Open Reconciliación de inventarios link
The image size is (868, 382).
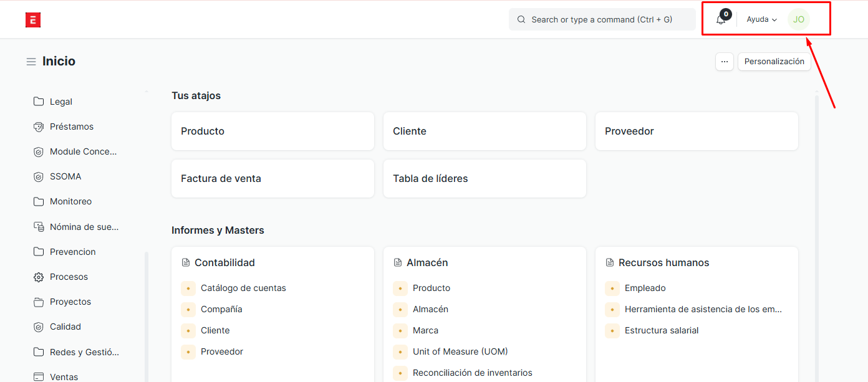coord(472,373)
